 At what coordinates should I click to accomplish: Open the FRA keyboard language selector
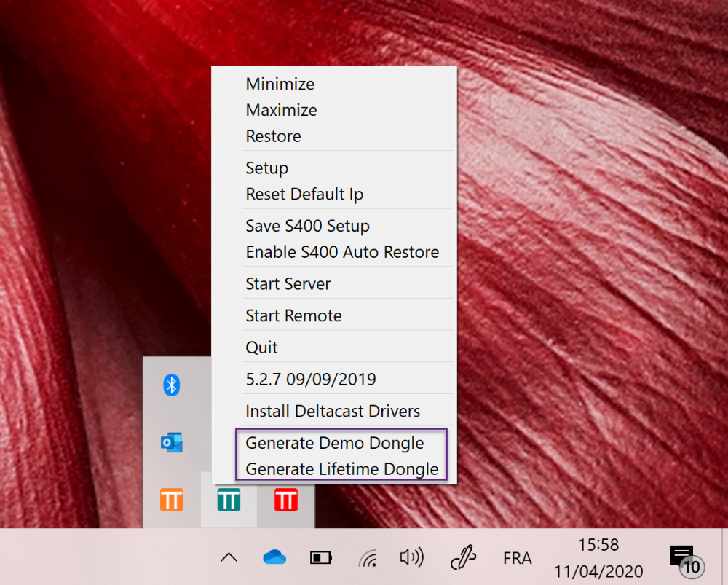tap(517, 557)
